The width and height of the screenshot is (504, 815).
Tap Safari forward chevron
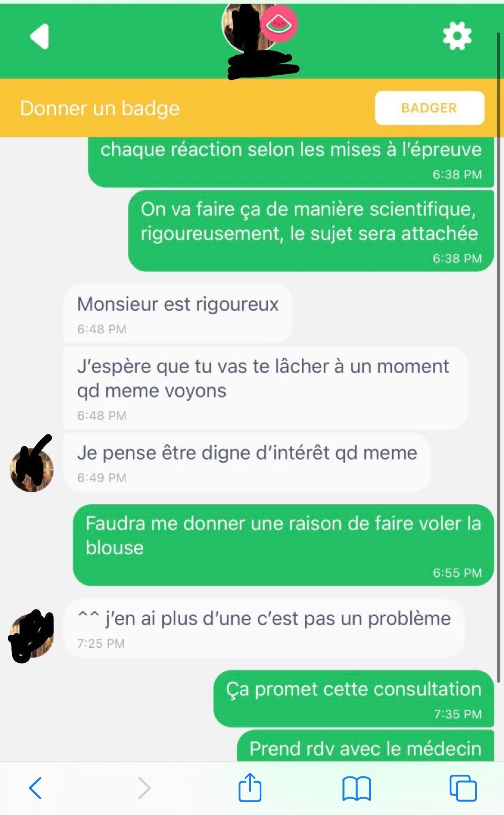(144, 788)
